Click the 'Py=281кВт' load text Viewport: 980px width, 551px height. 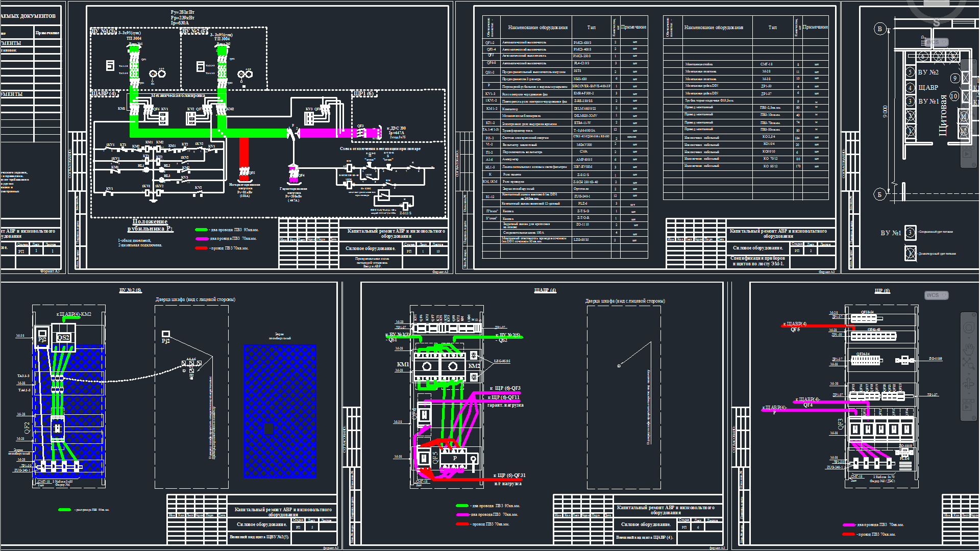(183, 12)
